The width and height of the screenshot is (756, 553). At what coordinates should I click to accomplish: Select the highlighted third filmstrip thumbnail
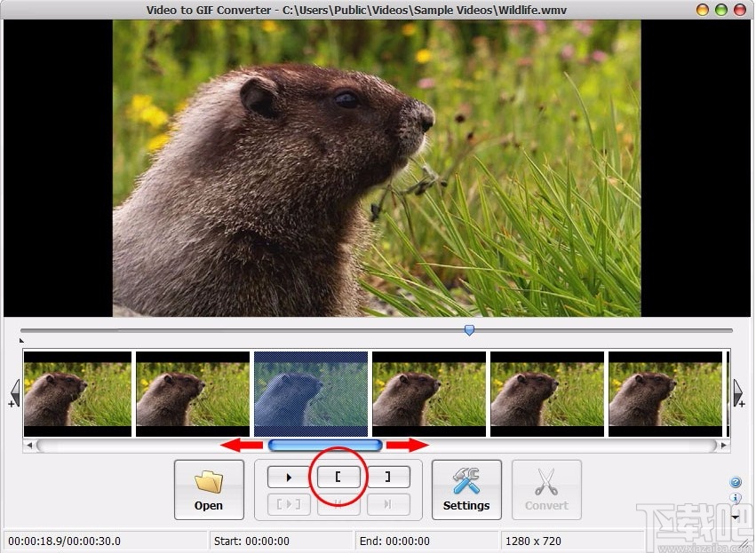tap(310, 392)
